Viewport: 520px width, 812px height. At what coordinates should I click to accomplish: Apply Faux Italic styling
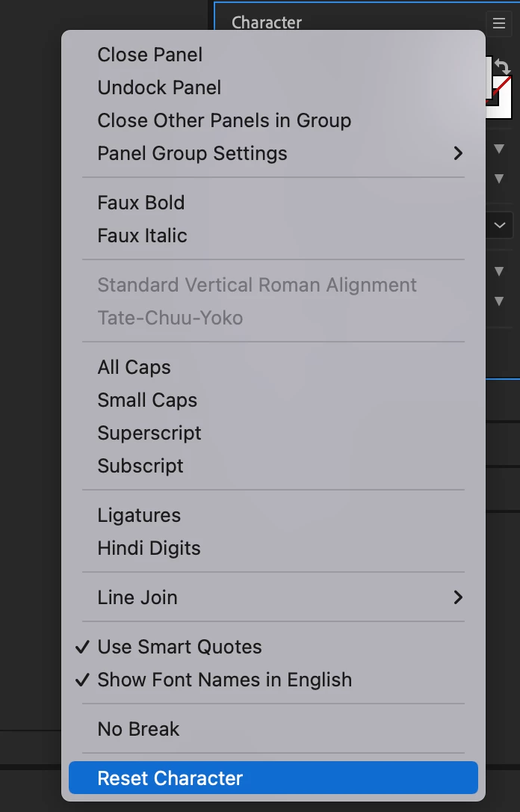coord(142,236)
